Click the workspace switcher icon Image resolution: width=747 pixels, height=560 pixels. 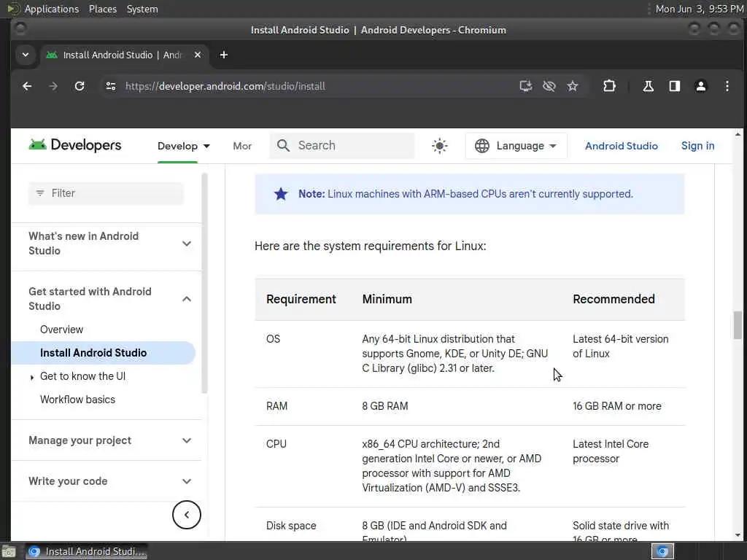662,551
